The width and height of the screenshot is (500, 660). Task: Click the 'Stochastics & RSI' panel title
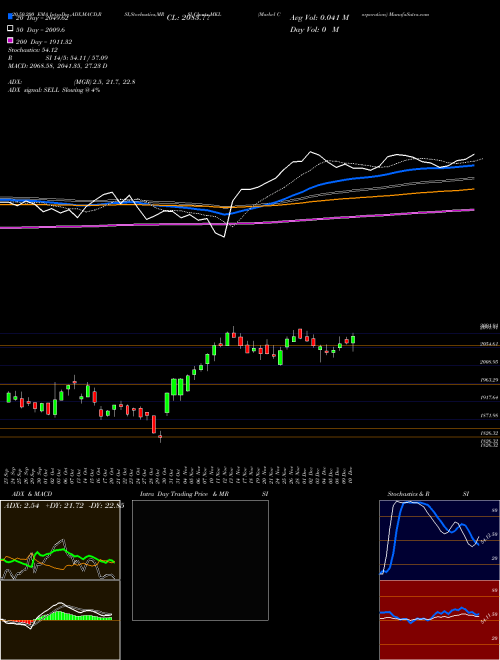(428, 494)
